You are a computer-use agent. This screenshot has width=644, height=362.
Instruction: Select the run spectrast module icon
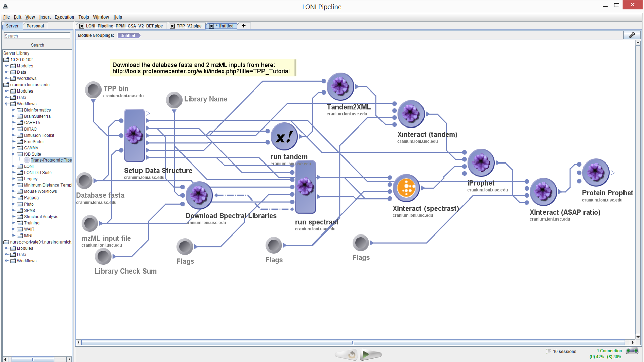click(305, 187)
